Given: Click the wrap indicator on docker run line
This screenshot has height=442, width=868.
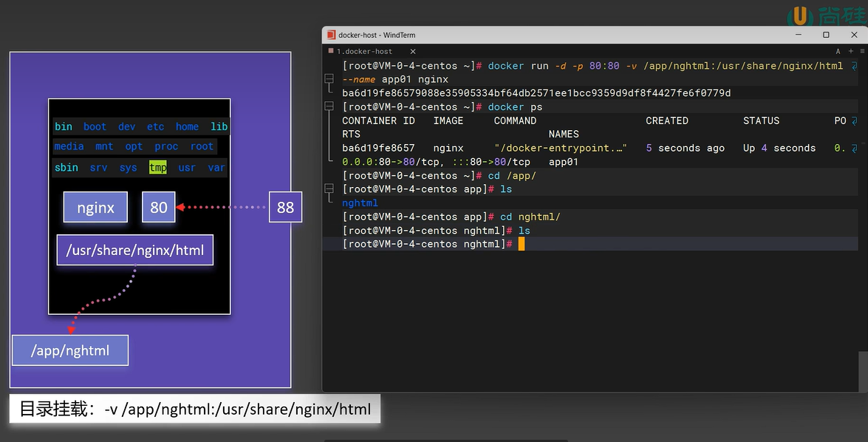Looking at the screenshot, I should tap(854, 66).
